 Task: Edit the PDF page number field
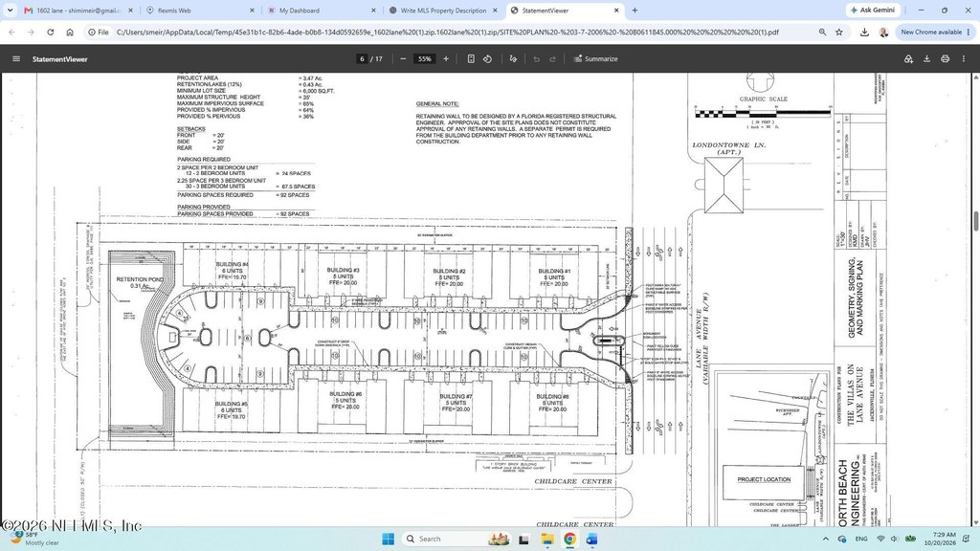[x=362, y=58]
